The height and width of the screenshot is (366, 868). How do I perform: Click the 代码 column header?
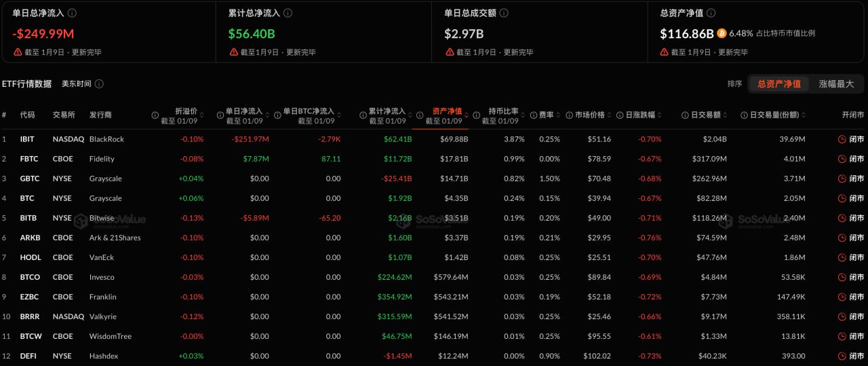(x=27, y=115)
